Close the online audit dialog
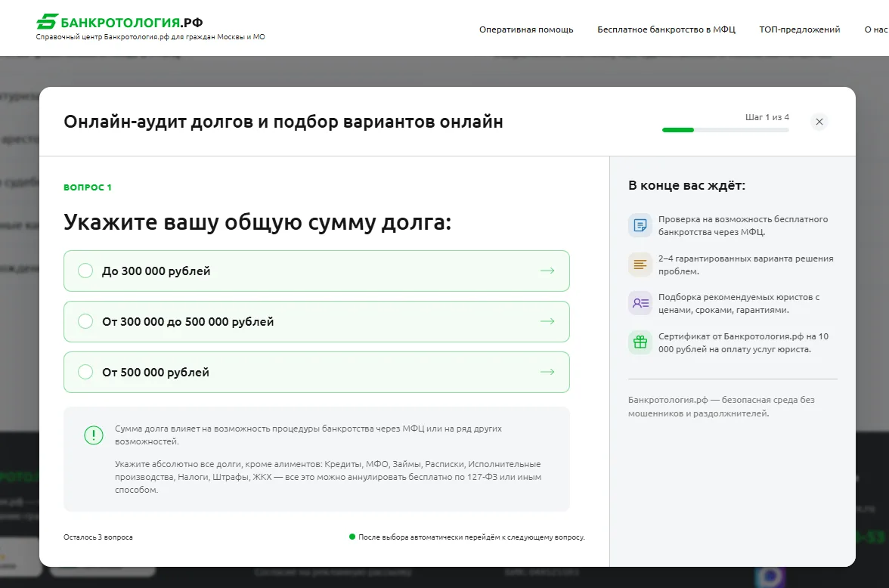The height and width of the screenshot is (588, 889). [819, 122]
